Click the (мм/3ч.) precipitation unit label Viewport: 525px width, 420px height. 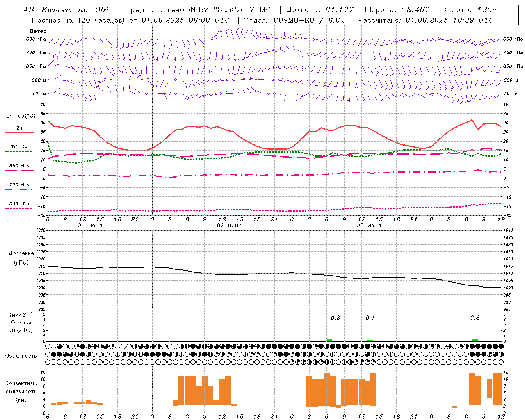click(x=21, y=315)
